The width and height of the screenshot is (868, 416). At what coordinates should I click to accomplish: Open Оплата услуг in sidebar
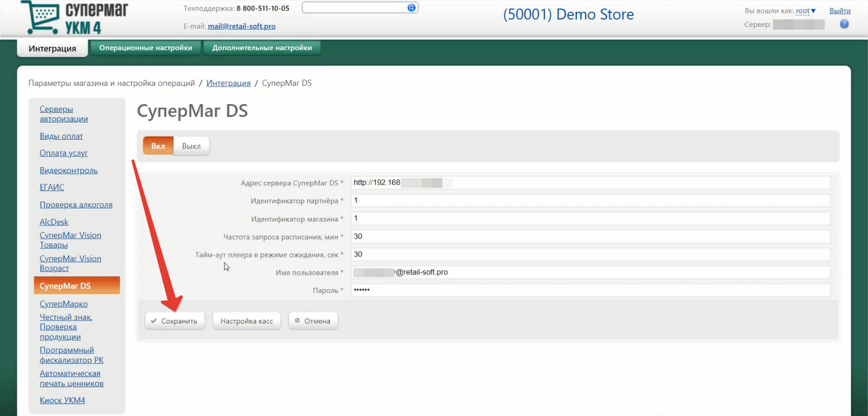tap(63, 153)
